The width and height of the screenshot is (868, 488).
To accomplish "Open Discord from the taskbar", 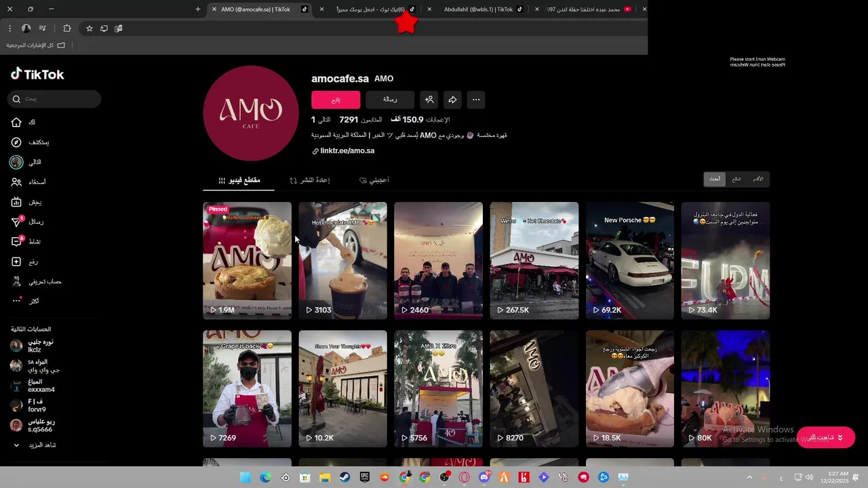I will [x=484, y=477].
